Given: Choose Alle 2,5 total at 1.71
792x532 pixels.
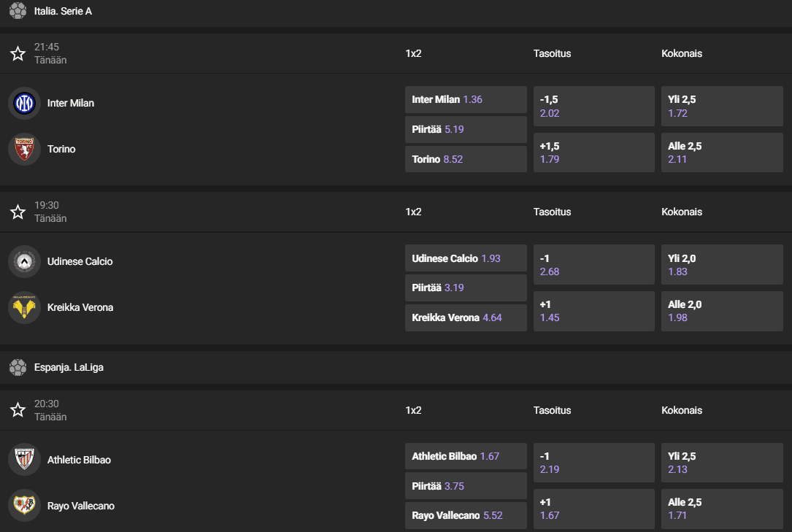Looking at the screenshot, I should pos(722,509).
